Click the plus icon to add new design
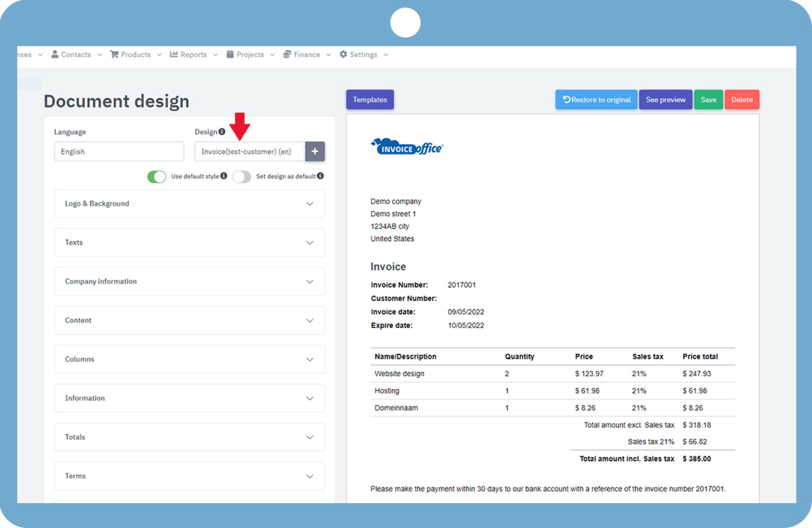The width and height of the screenshot is (812, 528). pos(315,151)
